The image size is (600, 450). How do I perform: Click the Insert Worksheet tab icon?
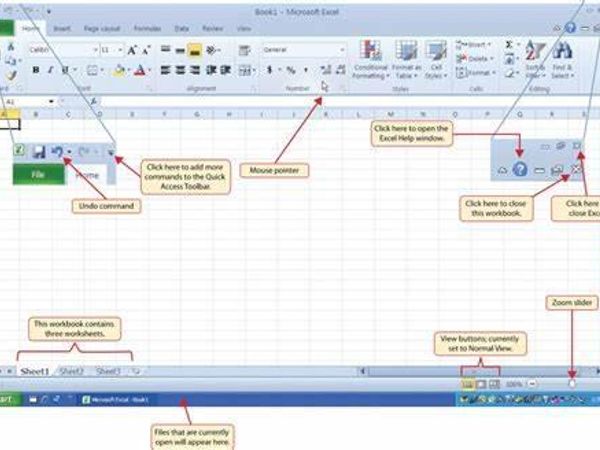[x=135, y=371]
